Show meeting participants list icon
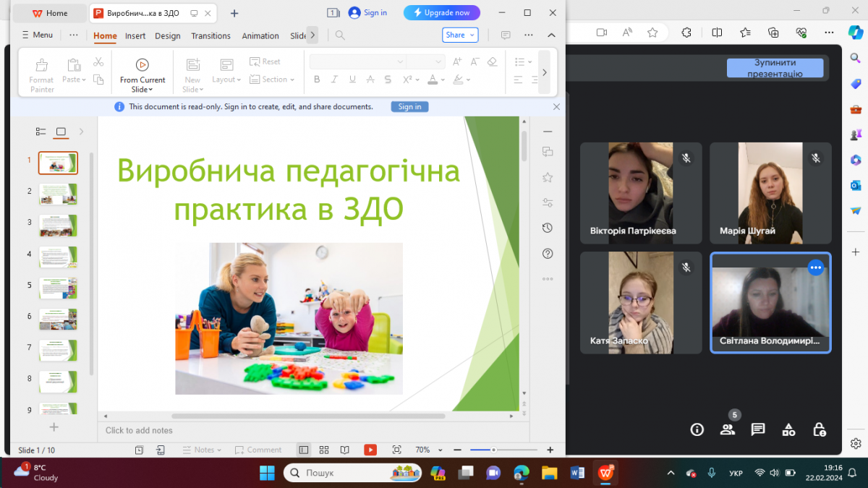 click(728, 429)
